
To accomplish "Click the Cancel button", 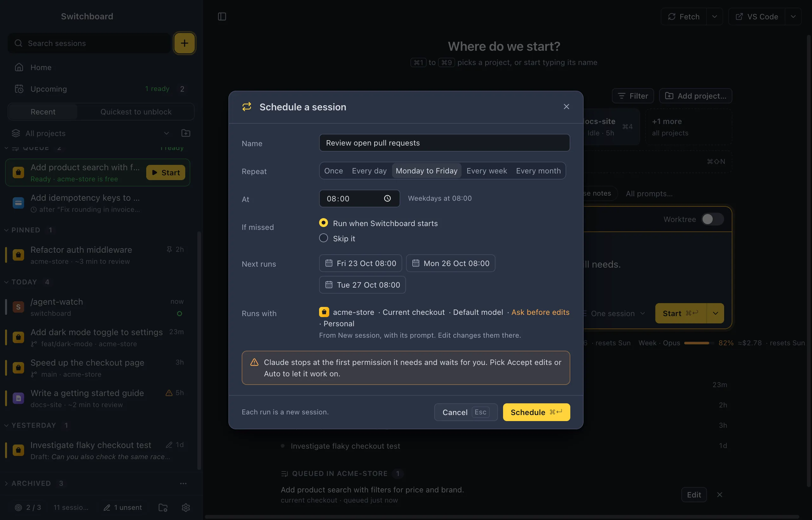I will (466, 412).
